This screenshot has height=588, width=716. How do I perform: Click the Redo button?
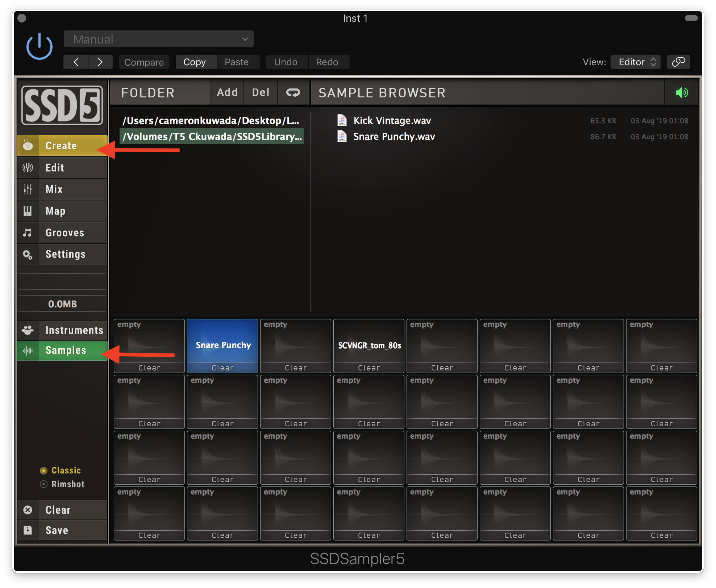[x=329, y=62]
